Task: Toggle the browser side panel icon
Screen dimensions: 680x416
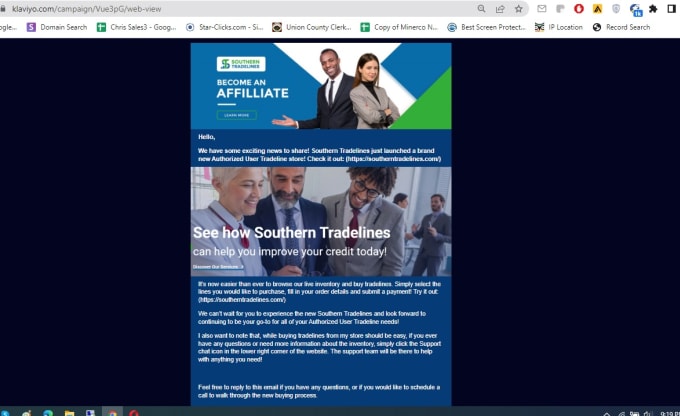Action: [672, 9]
